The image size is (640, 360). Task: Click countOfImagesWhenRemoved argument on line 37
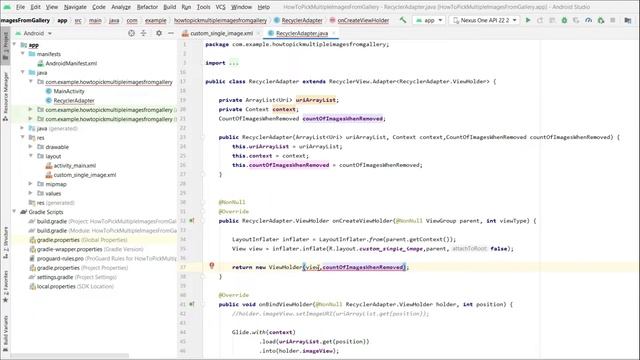tap(363, 267)
